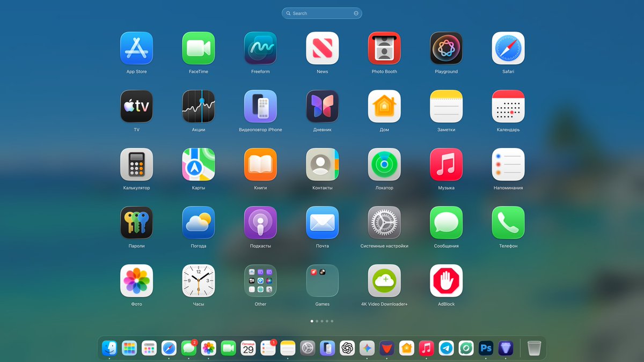This screenshot has width=644, height=362.
Task: Open the Дом app in the grid
Action: pos(384,106)
